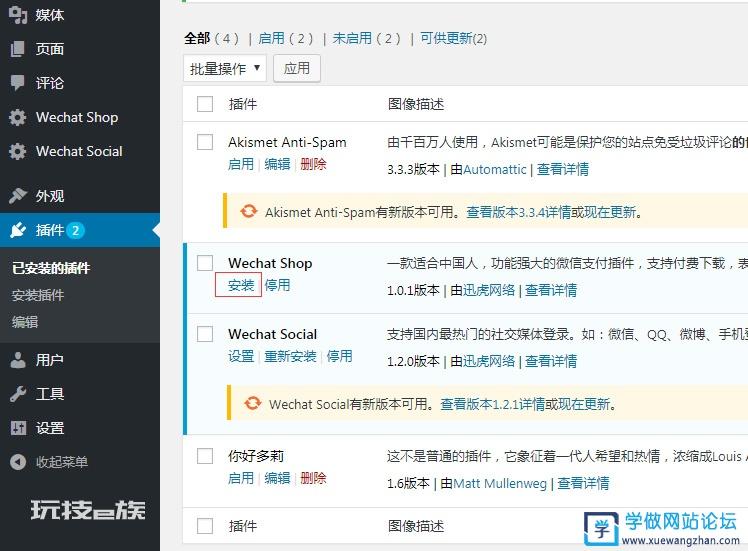The image size is (748, 551).
Task: Select 编辑 submenu item under plugins
Action: pos(25,322)
